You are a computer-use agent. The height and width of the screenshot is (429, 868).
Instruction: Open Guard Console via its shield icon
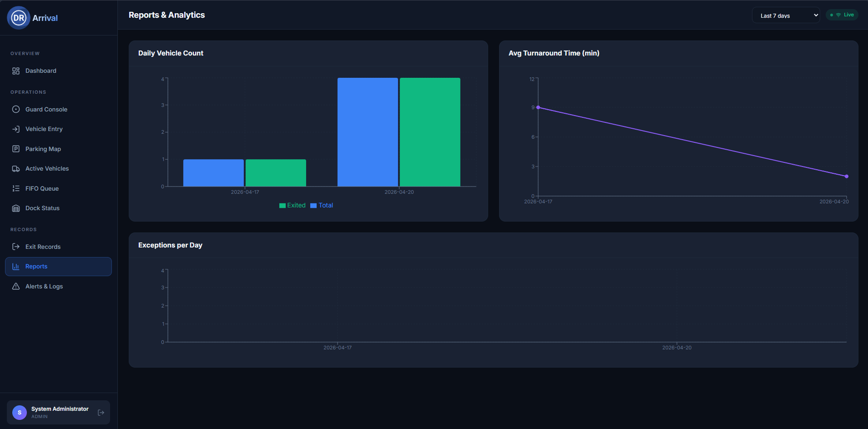pos(16,109)
